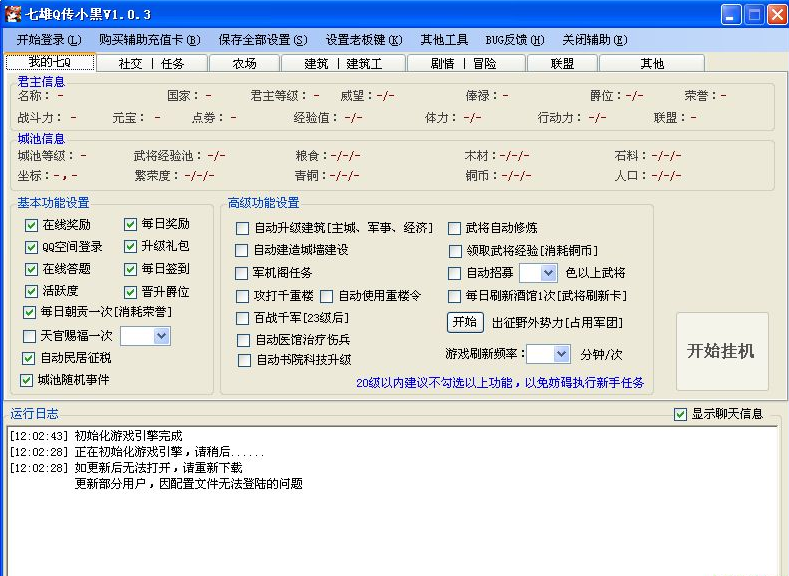Click 关闭辅助 menu item
The width and height of the screenshot is (789, 576).
595,40
